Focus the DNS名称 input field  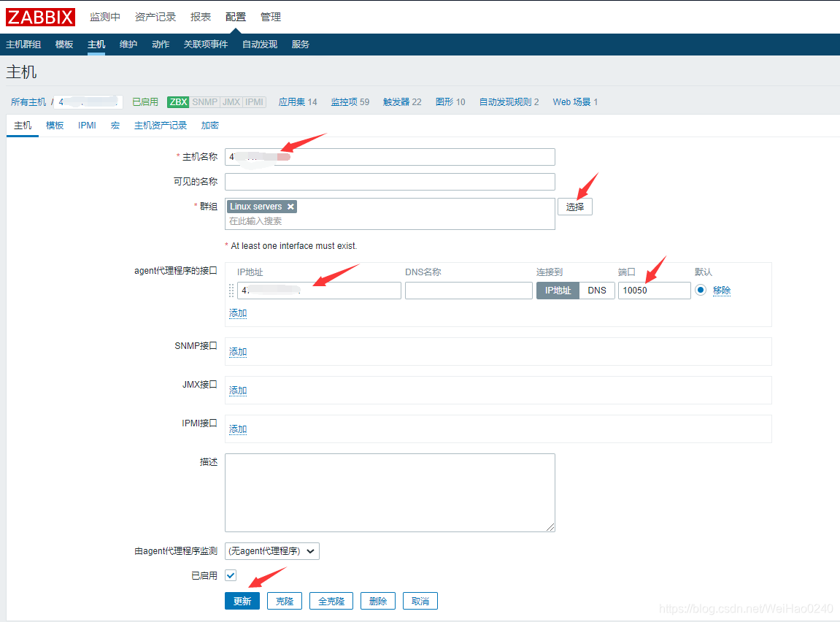(469, 291)
